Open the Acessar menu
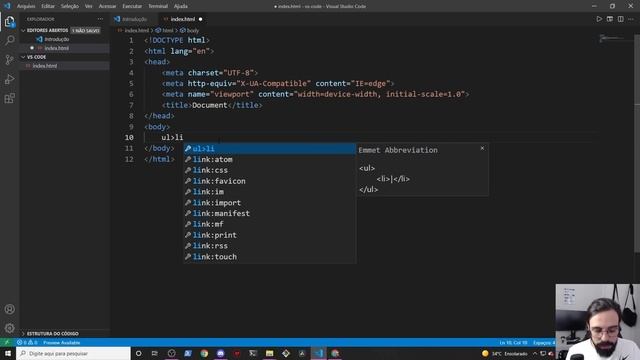 [107, 6]
